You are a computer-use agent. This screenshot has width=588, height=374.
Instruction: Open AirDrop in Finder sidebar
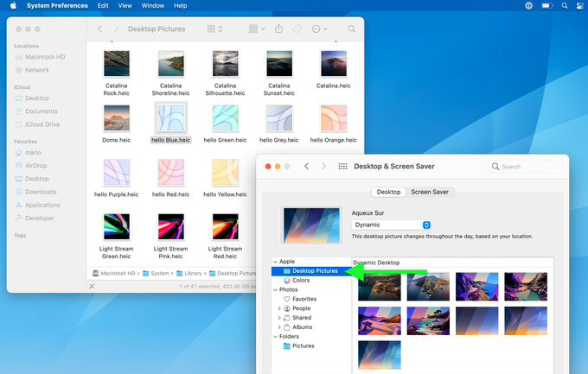click(35, 165)
